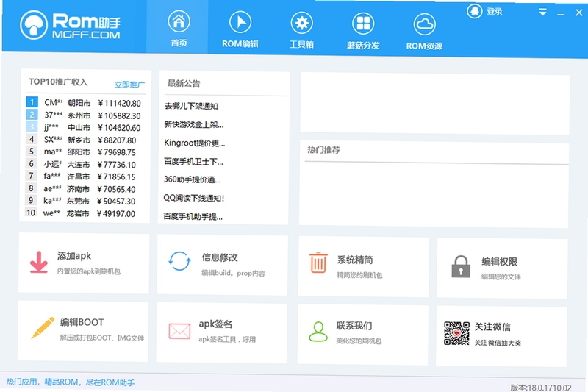Screen dimensions: 588x392
Task: Open the 360助手提价通 announcement
Action: click(193, 179)
